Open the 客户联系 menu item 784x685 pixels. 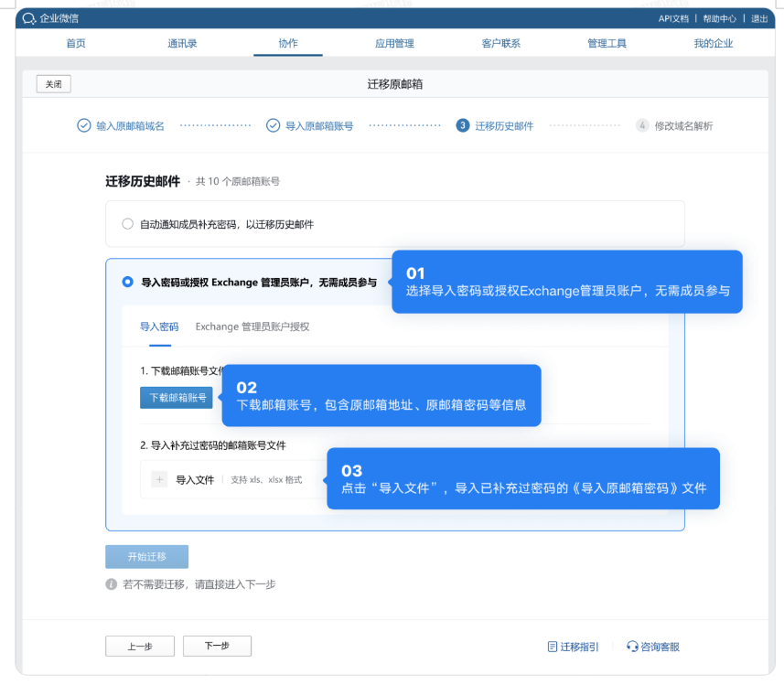point(500,42)
